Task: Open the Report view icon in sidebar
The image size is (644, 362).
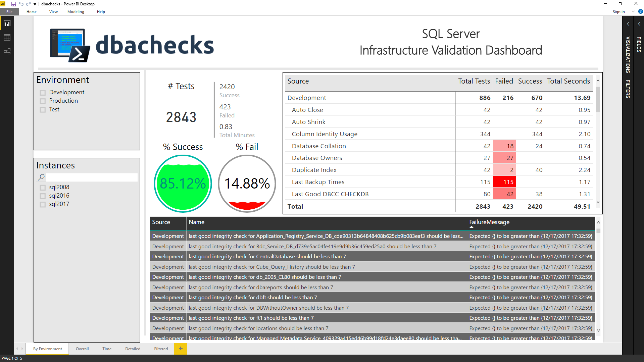Action: click(7, 23)
